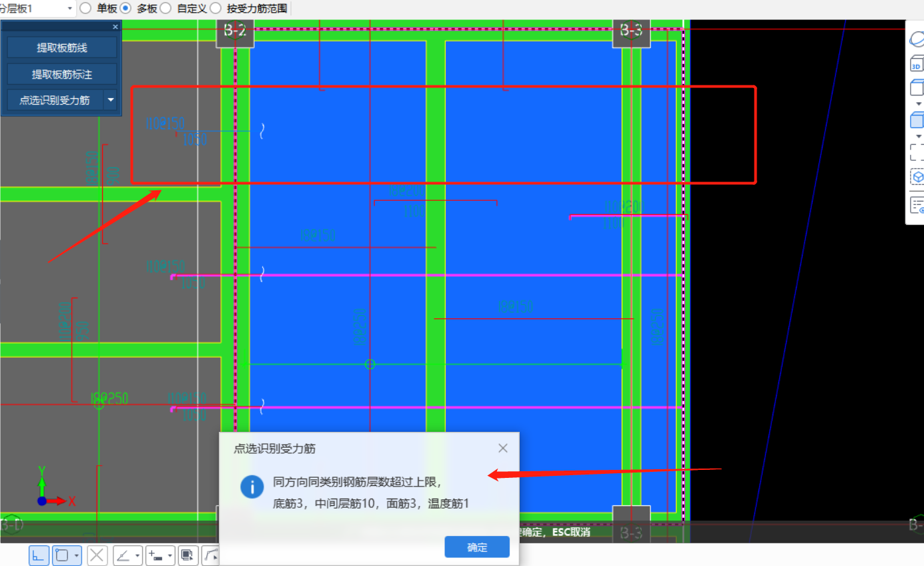Close the floating slab rebar extraction panel
Image resolution: width=924 pixels, height=566 pixels.
(x=115, y=27)
